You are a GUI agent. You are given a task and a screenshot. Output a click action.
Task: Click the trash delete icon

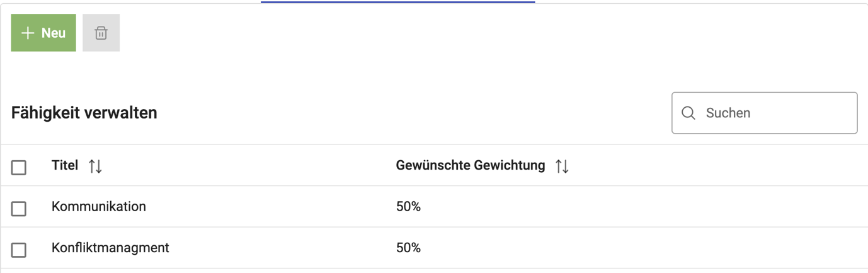coord(101,33)
